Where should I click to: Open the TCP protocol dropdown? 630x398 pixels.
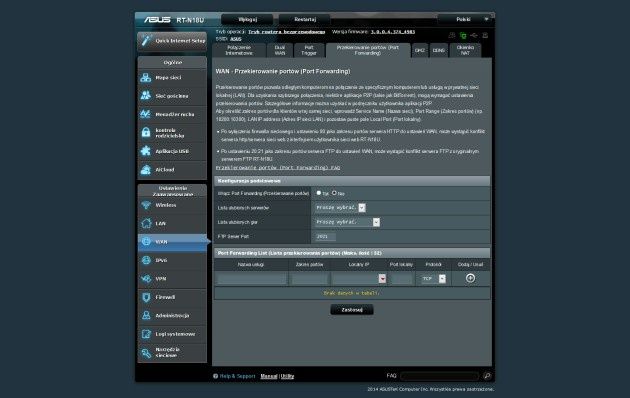(434, 279)
